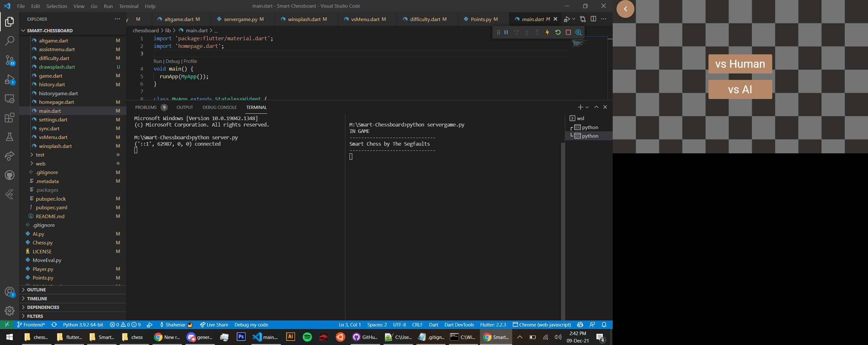Viewport: 868px width, 345px height.
Task: Pause the running debug session
Action: coord(506,32)
